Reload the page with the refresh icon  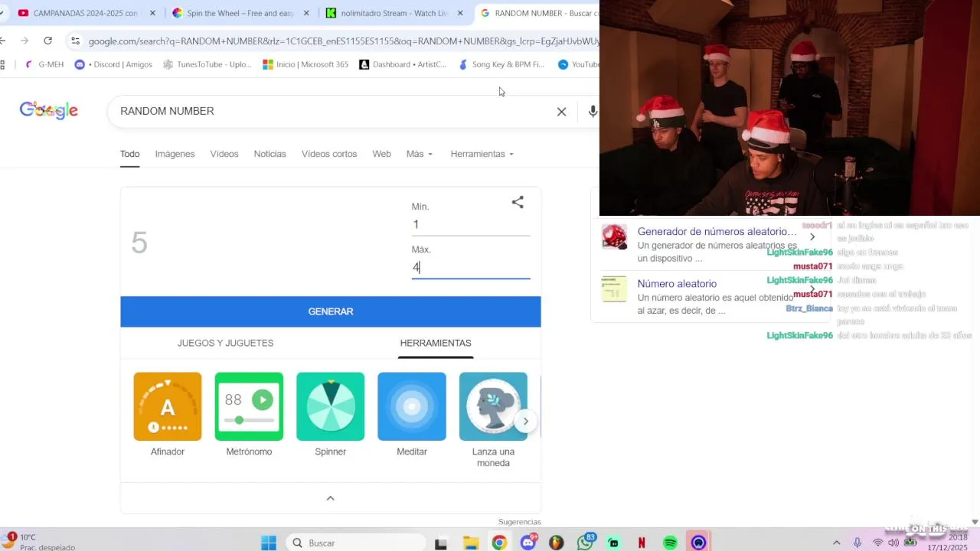tap(47, 41)
